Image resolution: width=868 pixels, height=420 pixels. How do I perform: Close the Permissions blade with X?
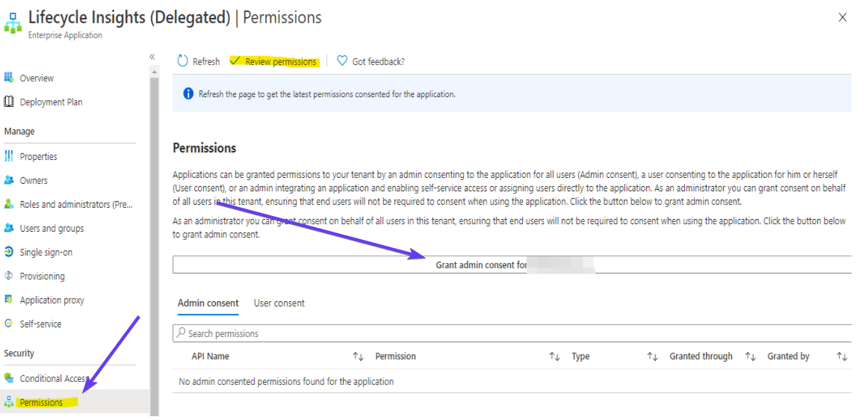[x=843, y=18]
